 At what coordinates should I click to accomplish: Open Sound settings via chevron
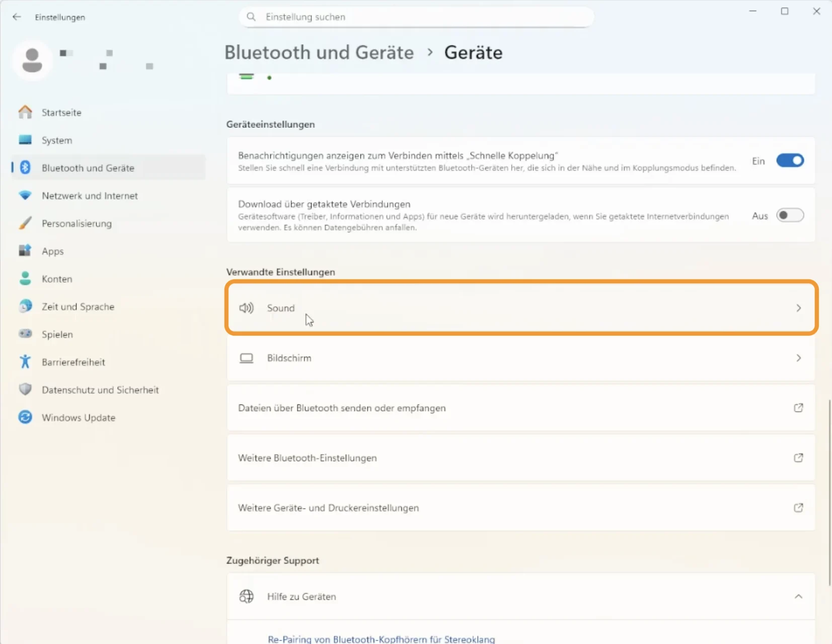tap(798, 308)
